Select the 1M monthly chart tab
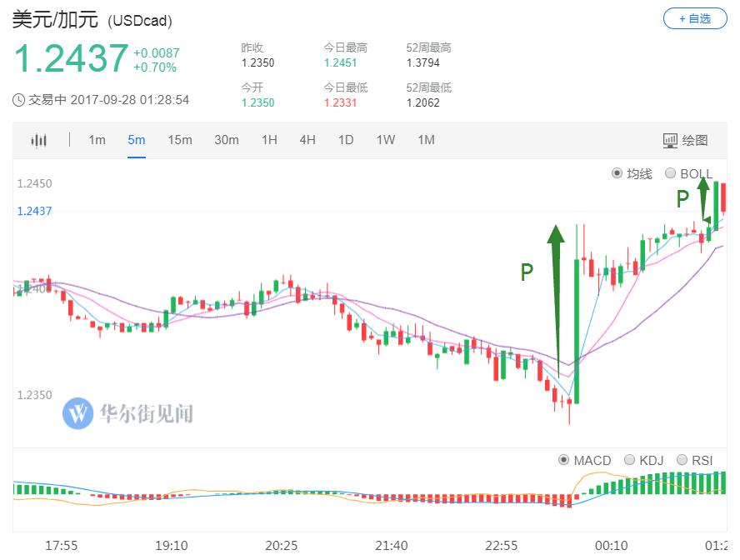The image size is (740, 560). [x=425, y=140]
